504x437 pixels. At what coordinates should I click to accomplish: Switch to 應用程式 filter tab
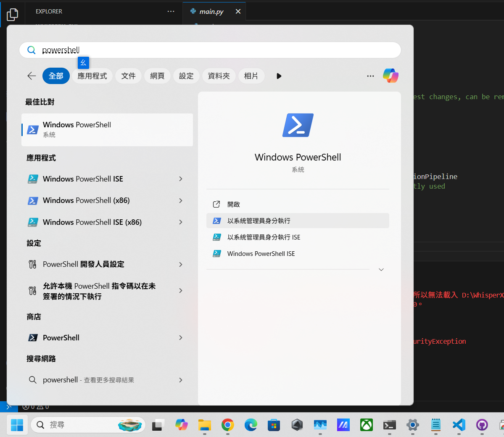tap(92, 76)
